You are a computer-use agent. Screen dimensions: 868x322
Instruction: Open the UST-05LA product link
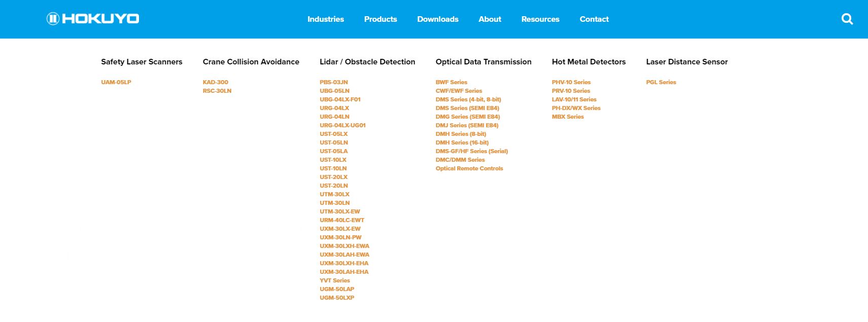[x=333, y=151]
